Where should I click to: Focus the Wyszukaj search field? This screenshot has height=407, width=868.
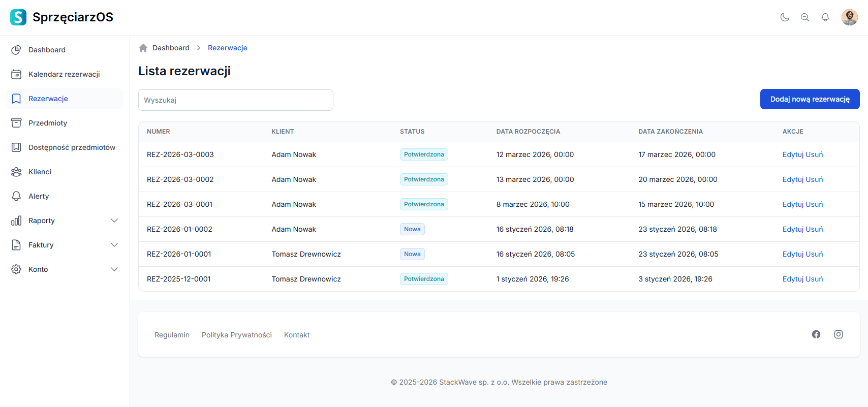[x=236, y=100]
